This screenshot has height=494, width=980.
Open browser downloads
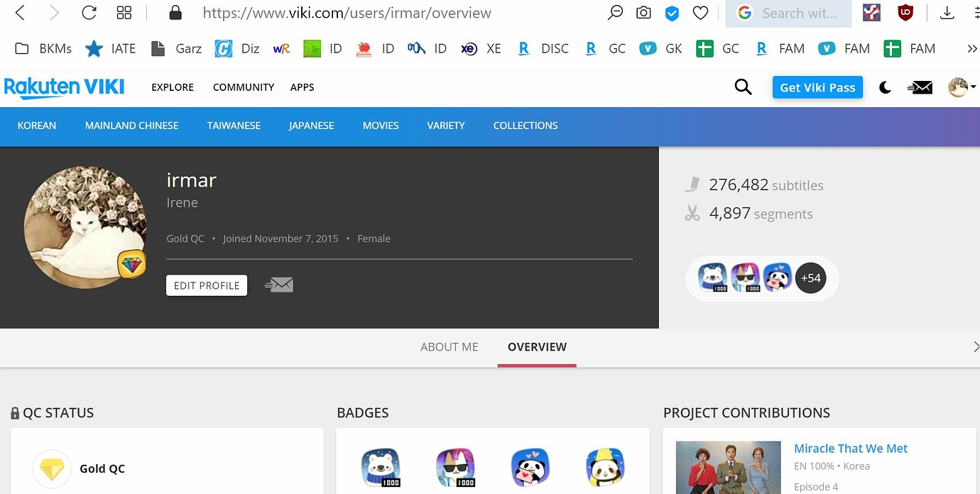(947, 12)
